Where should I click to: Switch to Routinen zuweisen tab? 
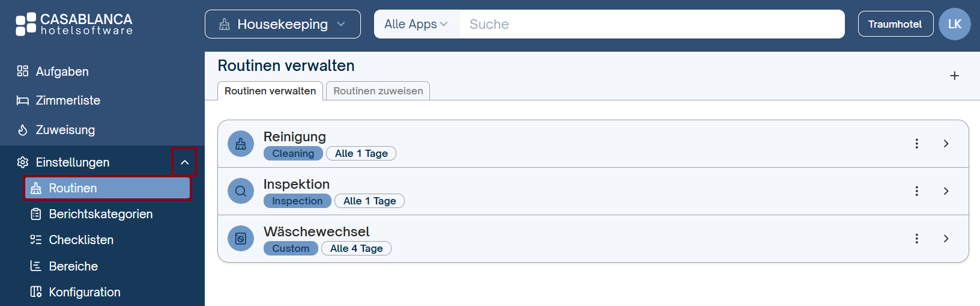click(x=378, y=91)
